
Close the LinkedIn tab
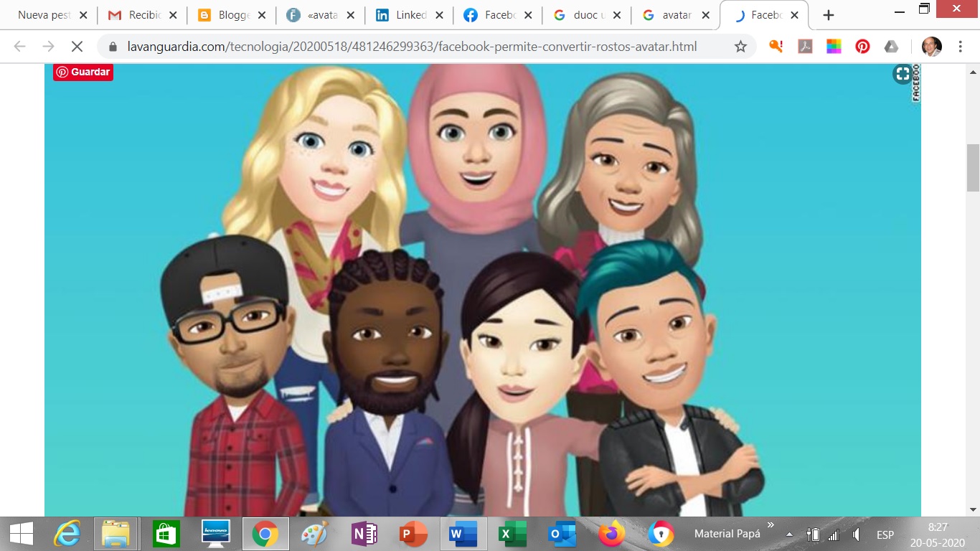439,15
